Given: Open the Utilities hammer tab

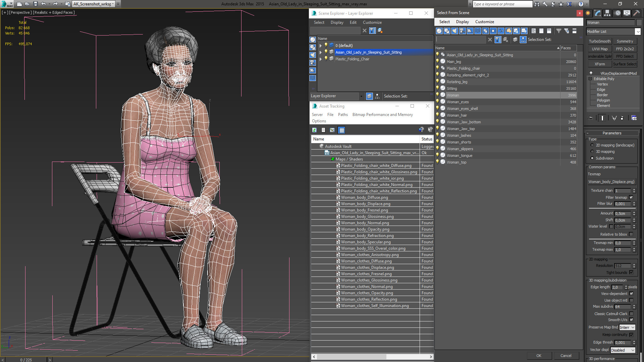Looking at the screenshot, I should click(636, 13).
